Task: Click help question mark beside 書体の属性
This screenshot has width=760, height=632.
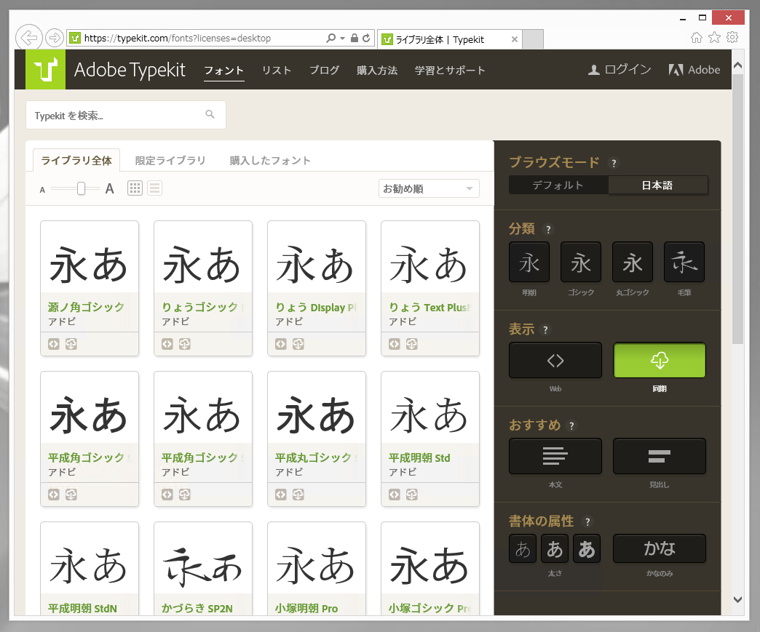Action: click(587, 522)
